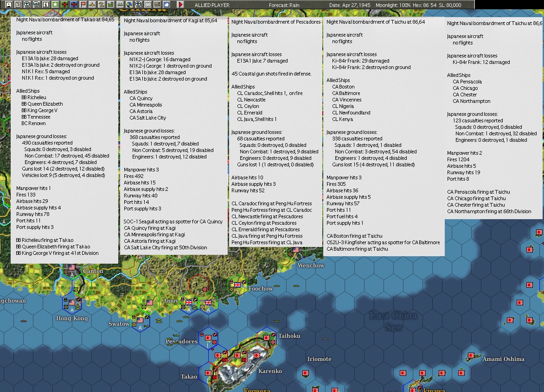This screenshot has height=392, width=544.
Task: Click 'CA Northampton firing at 66th Division' line
Action: coord(489,211)
